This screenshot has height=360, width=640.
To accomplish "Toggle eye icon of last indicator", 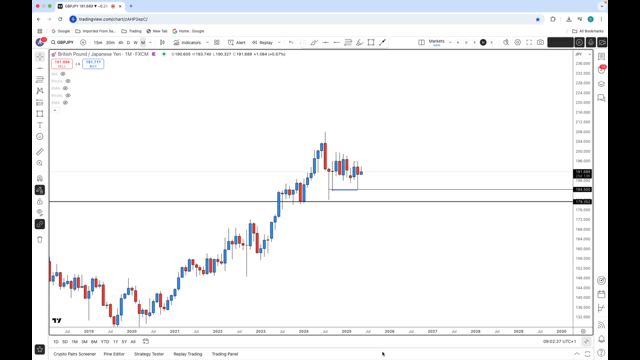I will point(65,102).
